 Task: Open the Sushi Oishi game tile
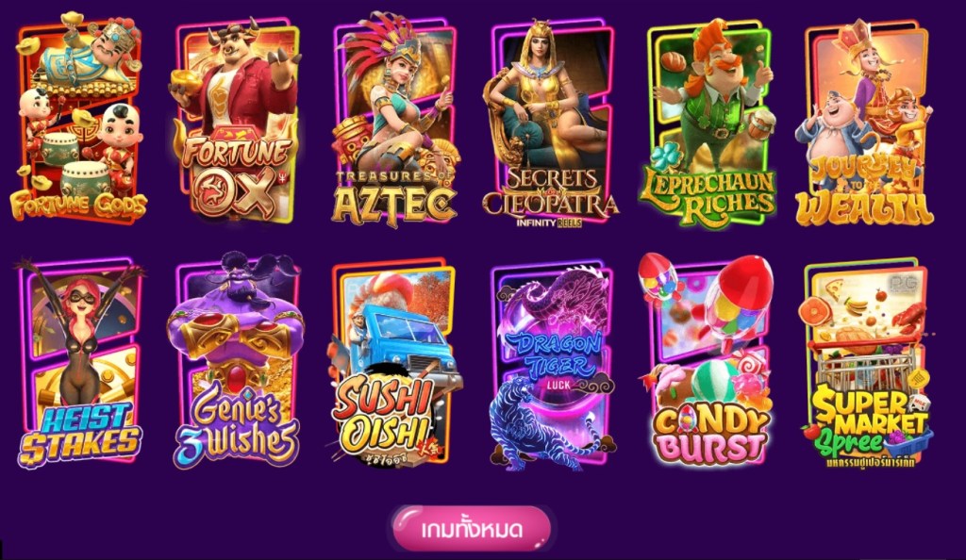click(x=394, y=364)
